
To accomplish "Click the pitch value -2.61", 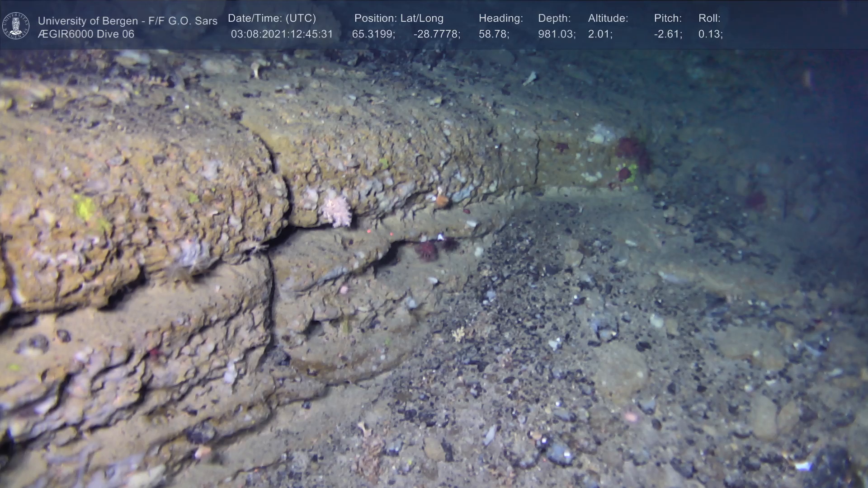I will pos(668,34).
